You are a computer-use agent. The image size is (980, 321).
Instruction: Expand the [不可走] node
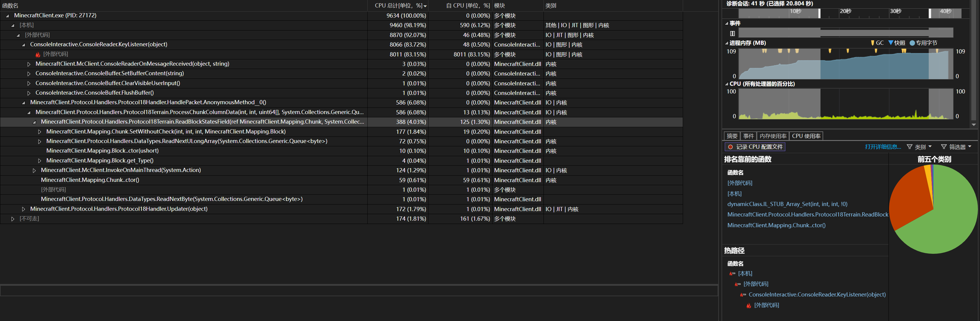tap(13, 219)
